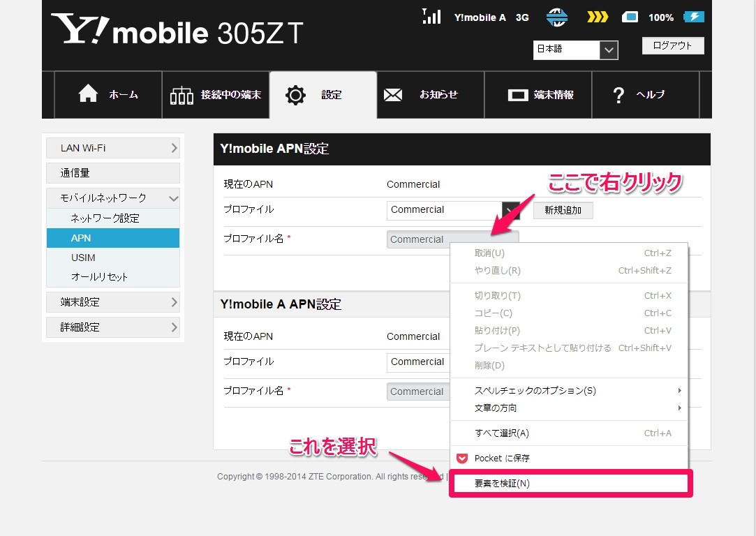
Task: Click the Pocket icon in context menu
Action: click(x=462, y=458)
